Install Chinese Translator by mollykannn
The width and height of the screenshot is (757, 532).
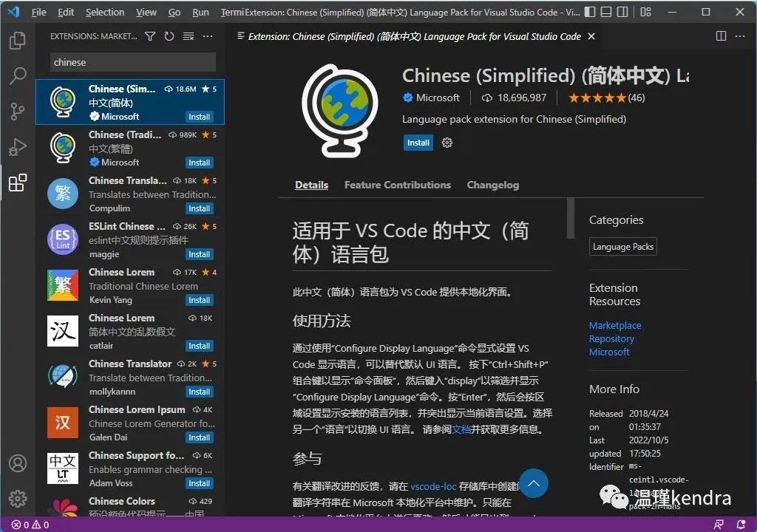(200, 392)
